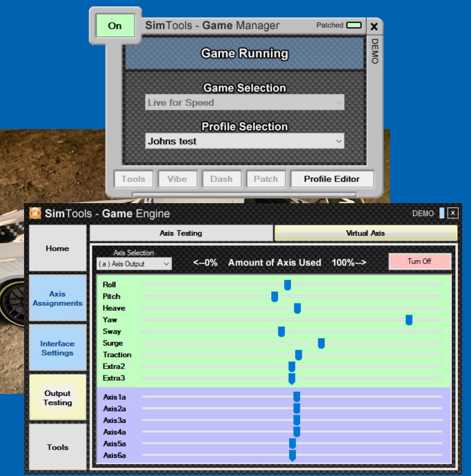Switch to the Virtual Axis tab
This screenshot has height=476, width=471.
(x=366, y=233)
